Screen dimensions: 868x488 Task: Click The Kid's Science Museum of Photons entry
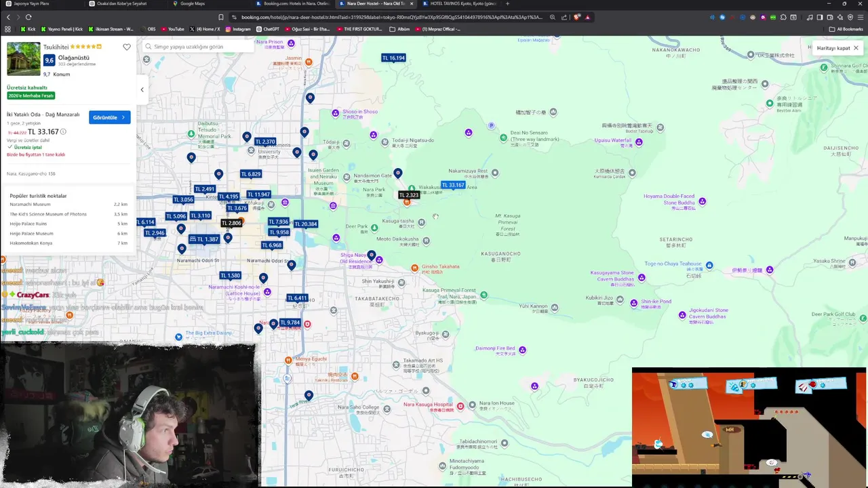pos(48,214)
